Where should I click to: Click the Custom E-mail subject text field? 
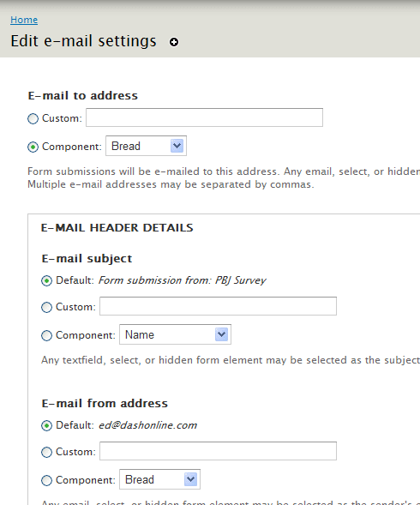[x=218, y=306]
